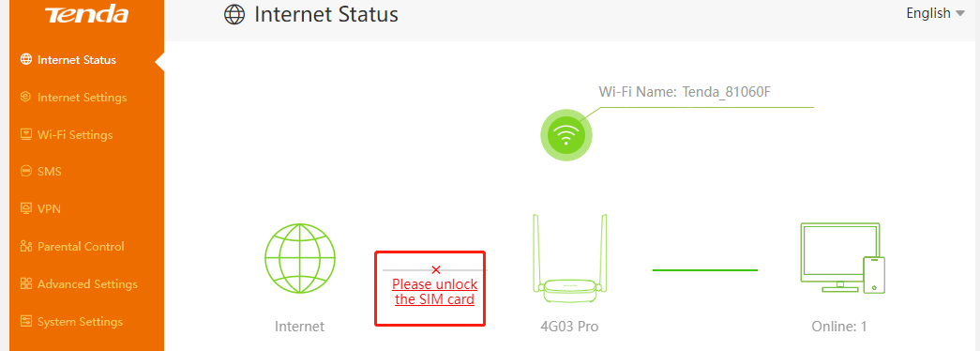
Task: Click the green Wi-Fi signal circle icon
Action: (566, 134)
